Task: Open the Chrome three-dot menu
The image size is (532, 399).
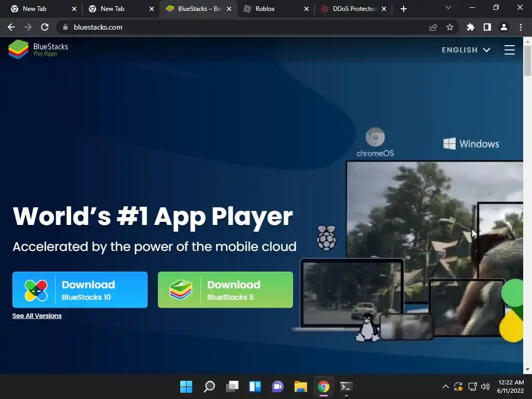Action: 521,27
